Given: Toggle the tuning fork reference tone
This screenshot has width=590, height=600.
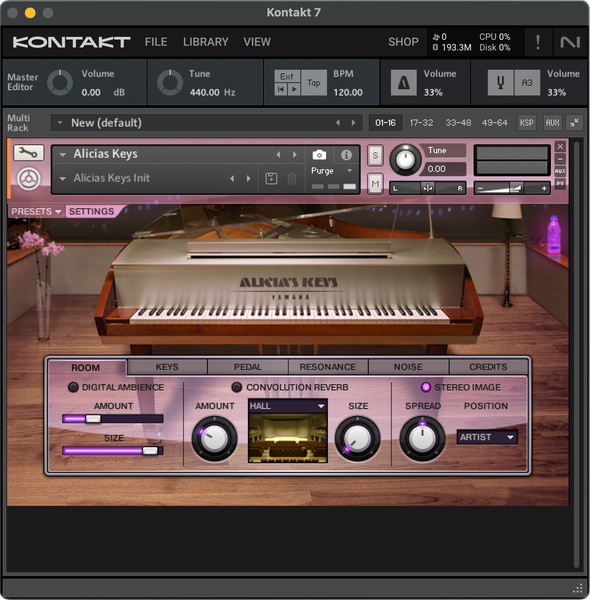Looking at the screenshot, I should click(x=500, y=82).
